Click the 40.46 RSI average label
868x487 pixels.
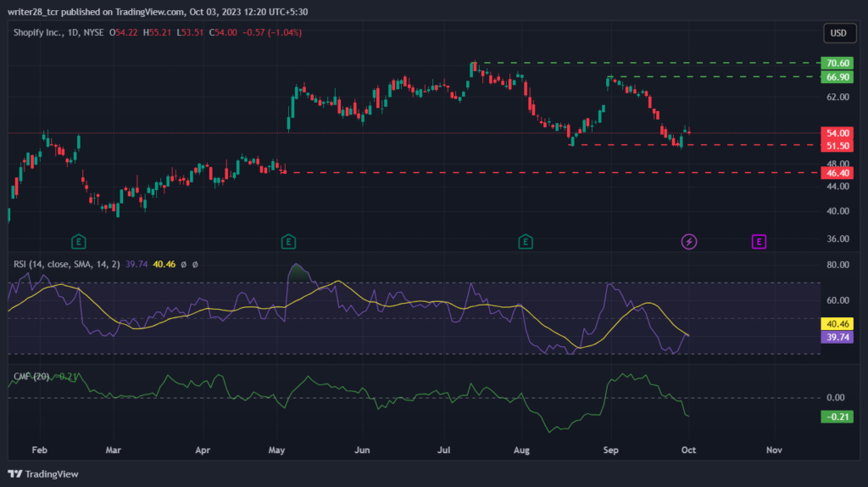coord(837,324)
